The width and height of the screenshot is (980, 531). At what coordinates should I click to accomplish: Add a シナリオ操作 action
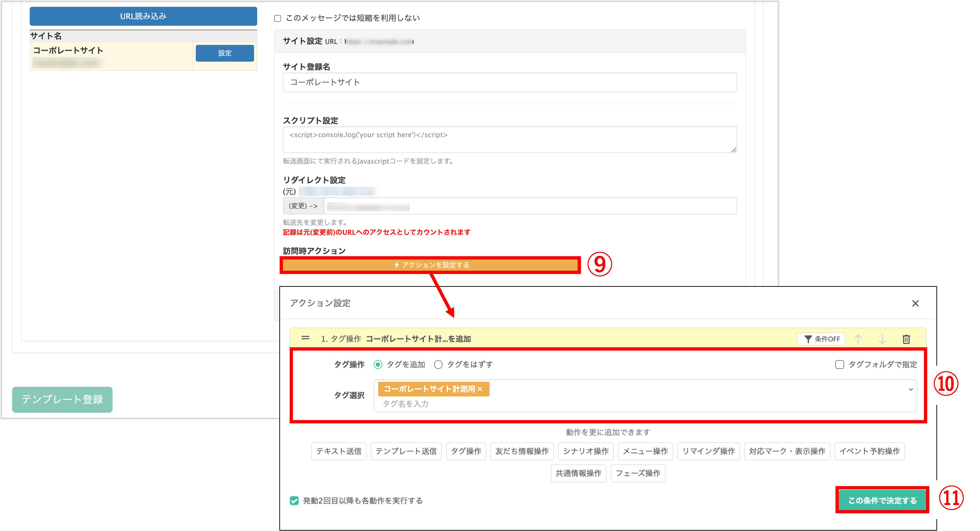point(586,451)
